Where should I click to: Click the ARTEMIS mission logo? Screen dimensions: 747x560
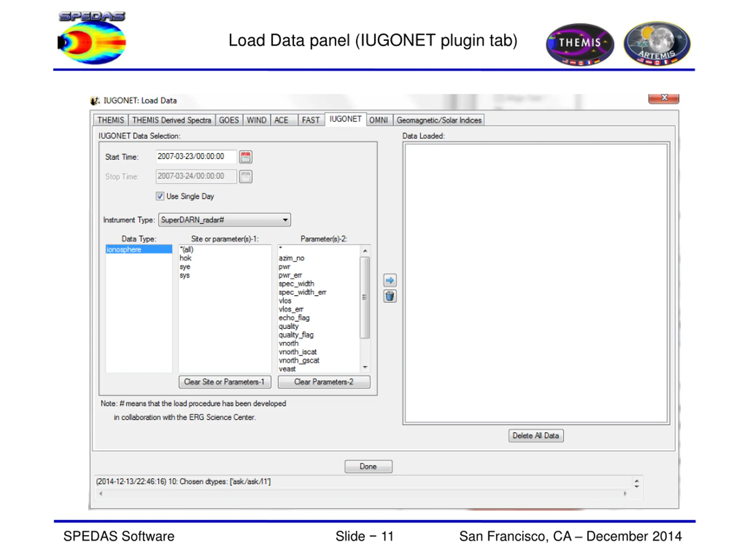click(657, 43)
